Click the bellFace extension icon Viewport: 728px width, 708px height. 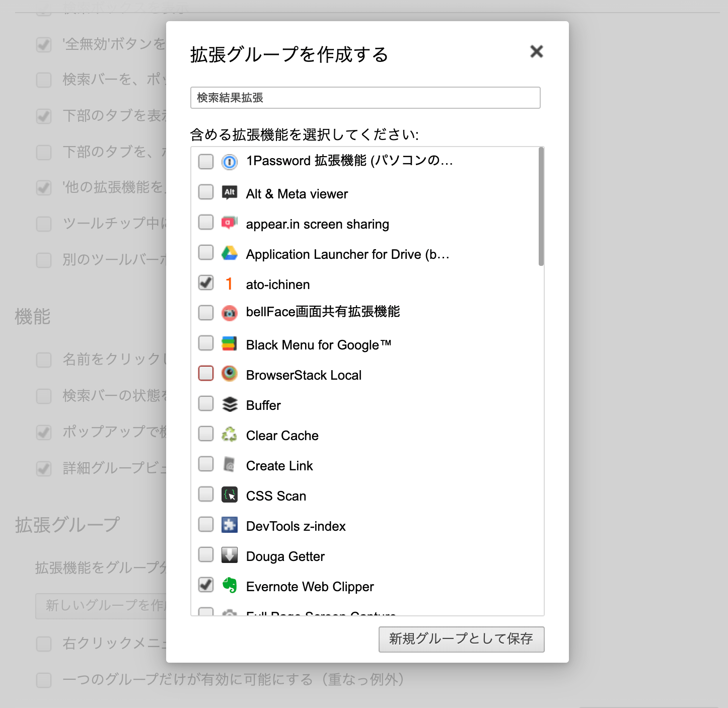(x=230, y=313)
